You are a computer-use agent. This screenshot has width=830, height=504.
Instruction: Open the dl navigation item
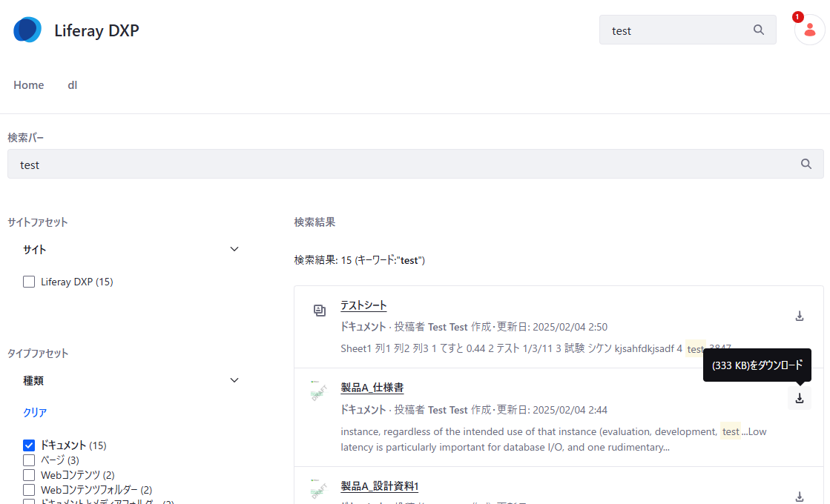pyautogui.click(x=73, y=85)
